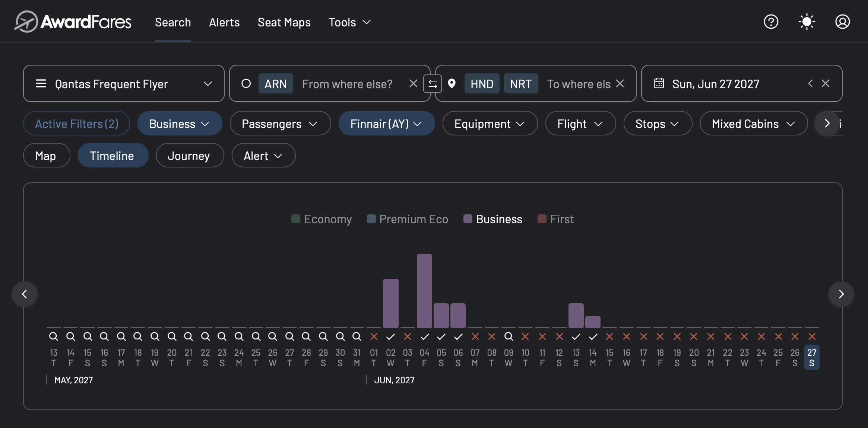Image resolution: width=868 pixels, height=428 pixels.
Task: Expand the Business cabin filter
Action: 180,124
